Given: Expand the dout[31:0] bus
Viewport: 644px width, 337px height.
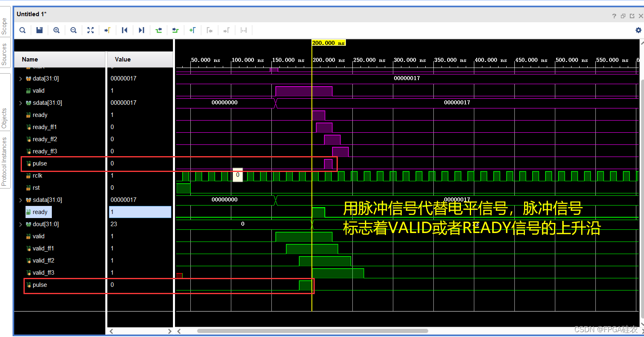Looking at the screenshot, I should [x=21, y=224].
